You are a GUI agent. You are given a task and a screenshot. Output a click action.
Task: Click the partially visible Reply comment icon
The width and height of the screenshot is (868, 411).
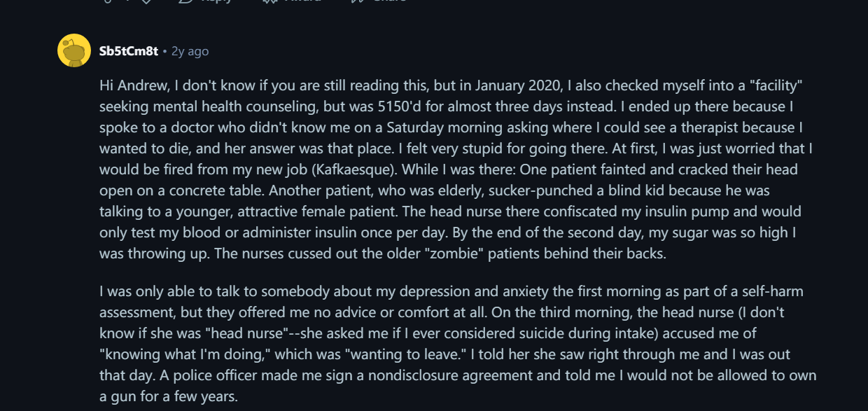[x=186, y=1]
